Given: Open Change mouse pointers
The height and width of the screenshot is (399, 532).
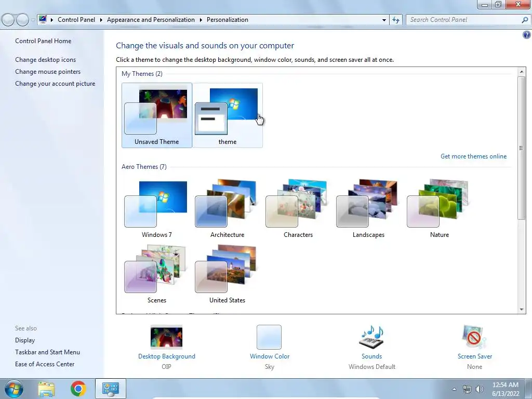Looking at the screenshot, I should pos(48,72).
